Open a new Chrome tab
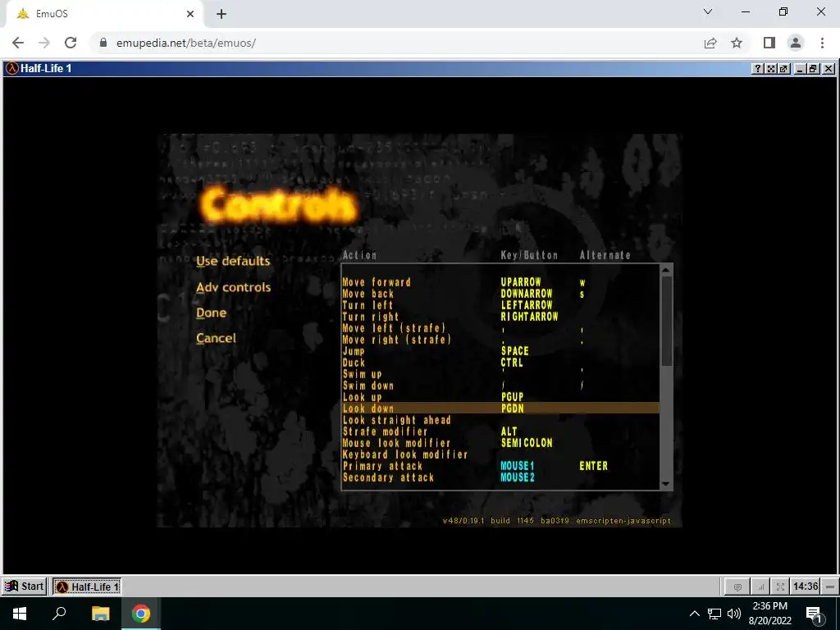The width and height of the screenshot is (840, 630). pyautogui.click(x=221, y=14)
